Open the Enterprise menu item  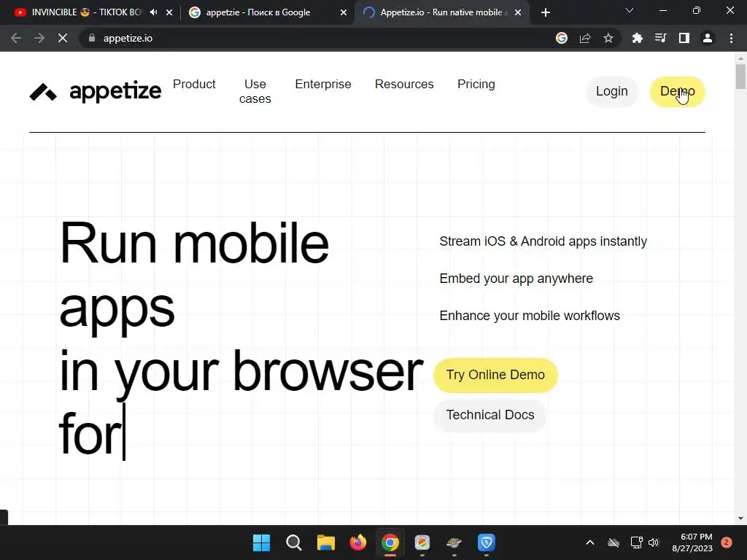(x=323, y=84)
